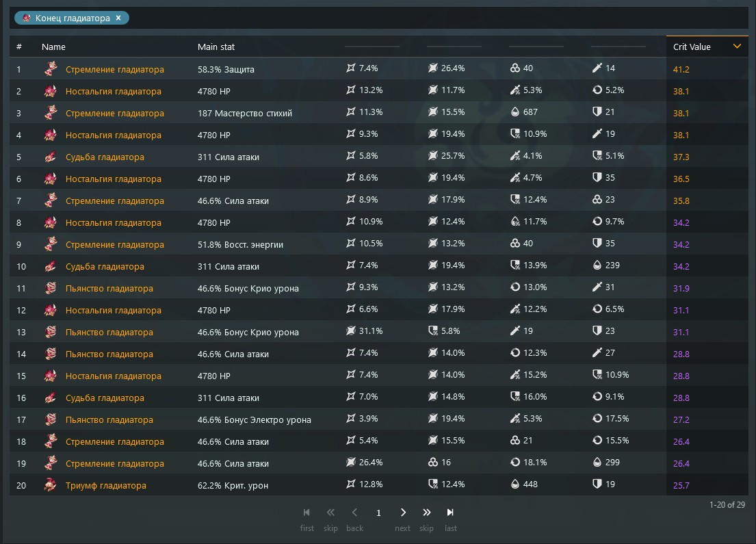The width and height of the screenshot is (756, 544).
Task: Expand the Crit Value sort arrow
Action: (737, 47)
